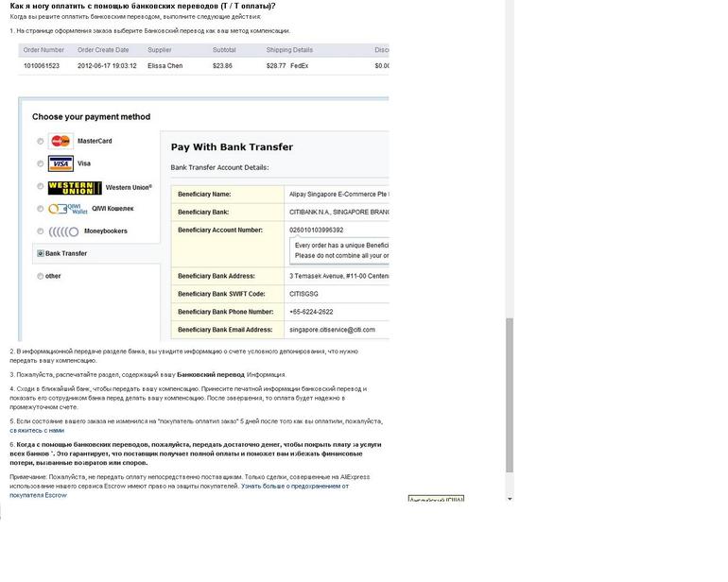Click the Western Union logo
Image resolution: width=728 pixels, height=582 pixels.
[x=75, y=187]
